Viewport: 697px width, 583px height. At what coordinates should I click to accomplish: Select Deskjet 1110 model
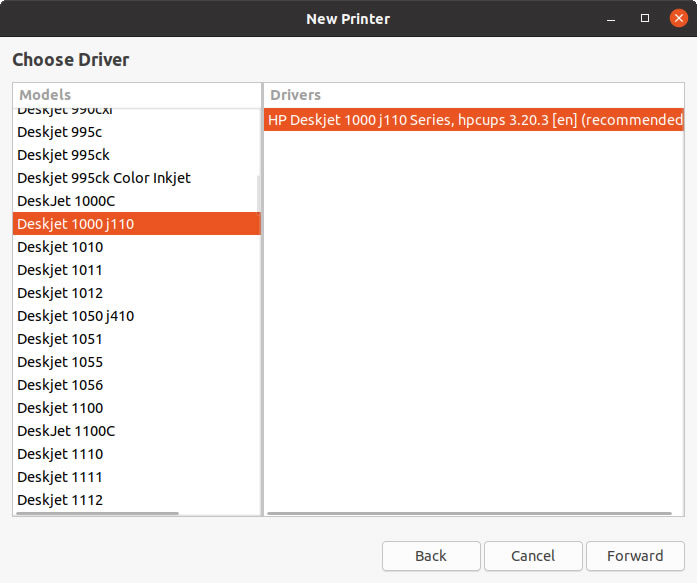[136, 454]
